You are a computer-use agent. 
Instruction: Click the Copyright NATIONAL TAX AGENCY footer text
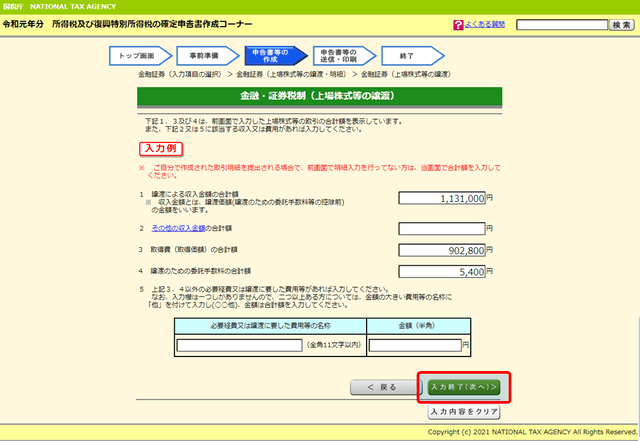532,432
